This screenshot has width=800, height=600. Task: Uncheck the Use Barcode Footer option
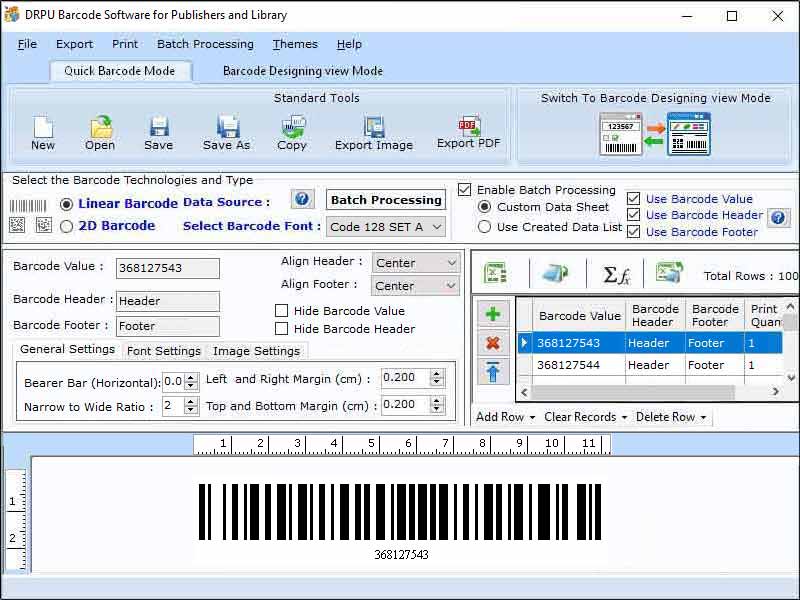633,232
